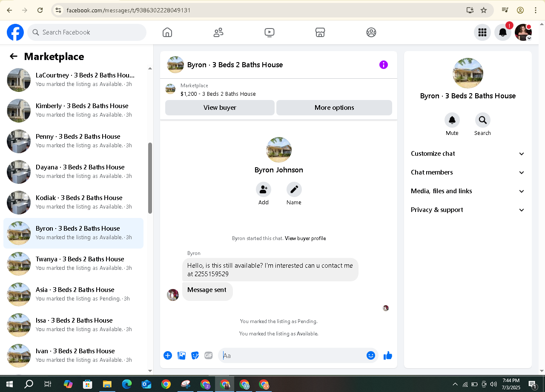Open Chrome profile avatar icon
Viewport: 545px width, 392px height.
pos(520,10)
